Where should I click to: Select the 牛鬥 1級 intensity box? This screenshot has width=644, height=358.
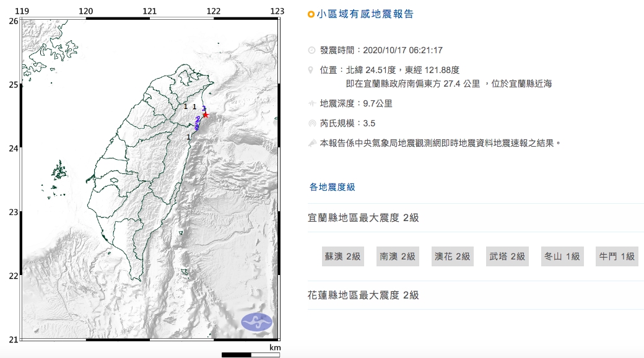[x=616, y=256]
